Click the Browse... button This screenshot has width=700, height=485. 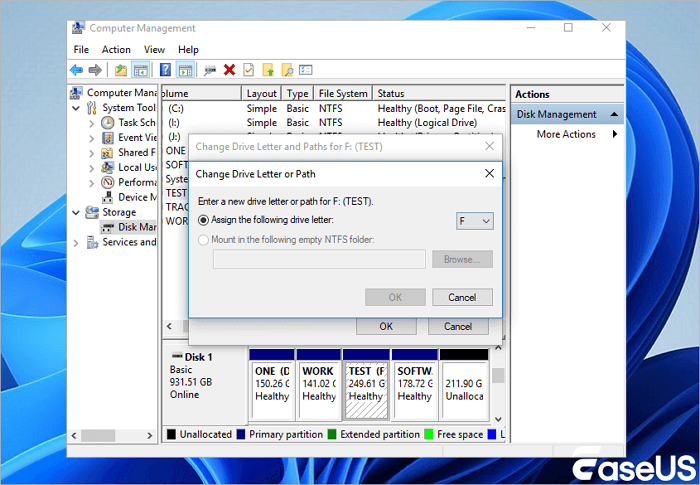point(462,259)
